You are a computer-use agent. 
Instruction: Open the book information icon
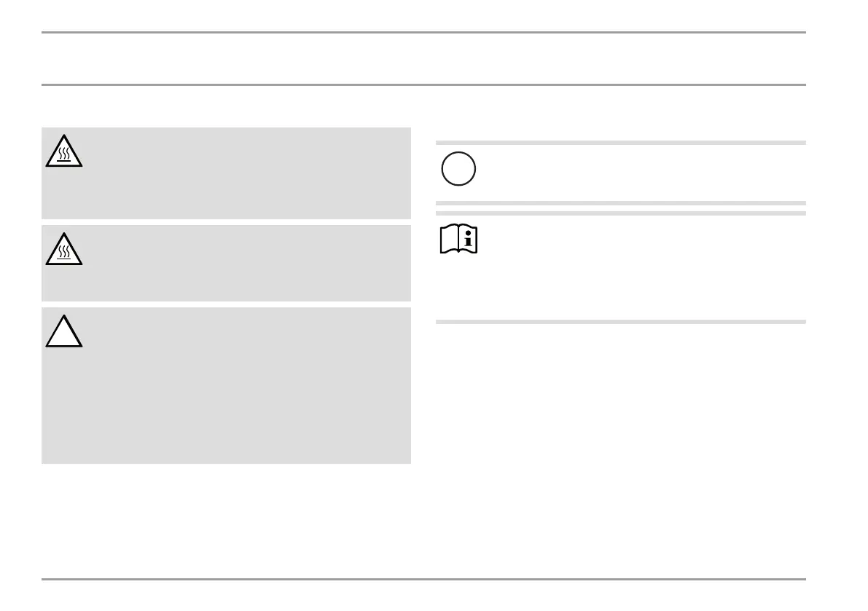459,239
